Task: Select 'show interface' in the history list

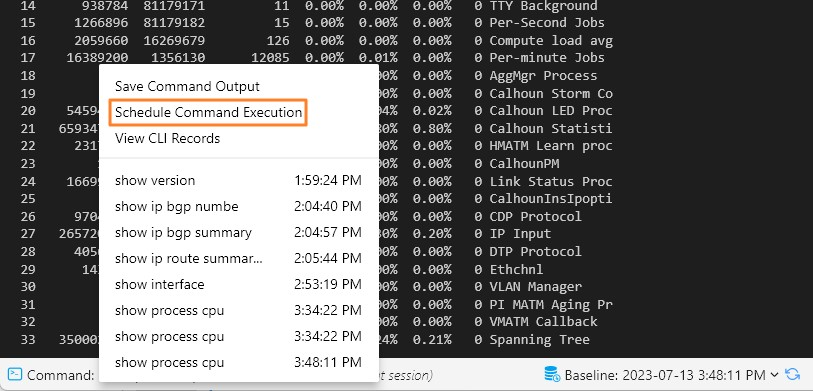Action: click(239, 284)
